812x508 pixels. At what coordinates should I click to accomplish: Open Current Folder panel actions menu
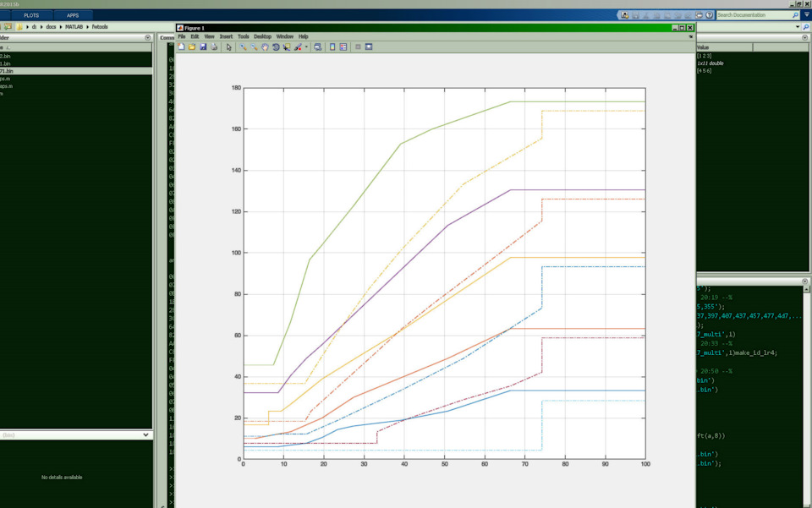click(x=147, y=38)
